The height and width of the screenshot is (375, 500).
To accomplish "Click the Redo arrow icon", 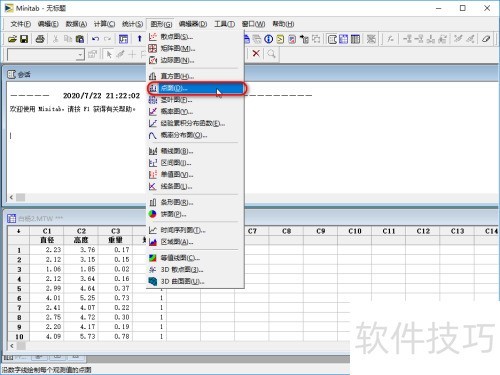I will pyautogui.click(x=107, y=39).
